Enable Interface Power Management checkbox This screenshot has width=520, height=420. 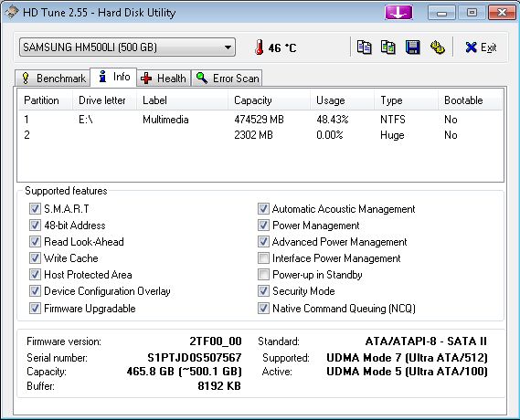[263, 258]
